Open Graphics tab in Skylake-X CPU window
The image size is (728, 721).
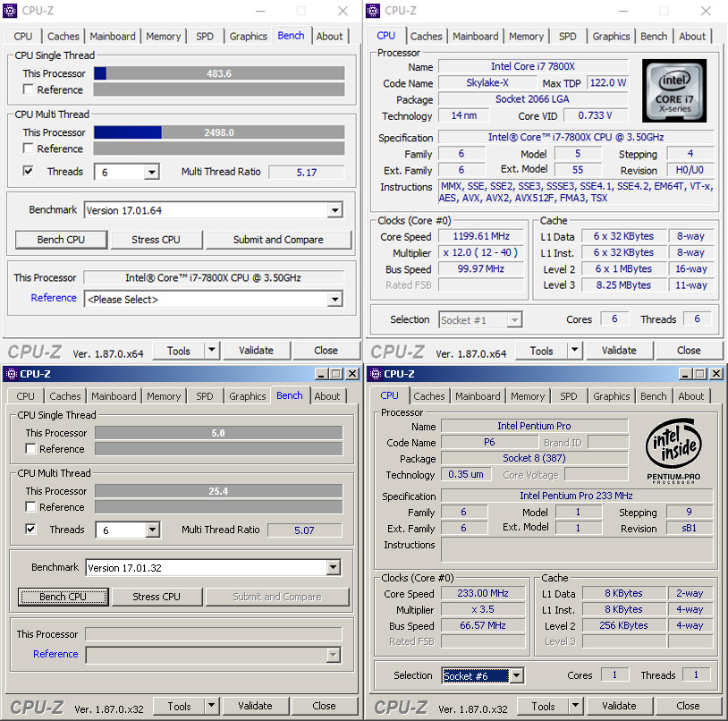click(611, 37)
